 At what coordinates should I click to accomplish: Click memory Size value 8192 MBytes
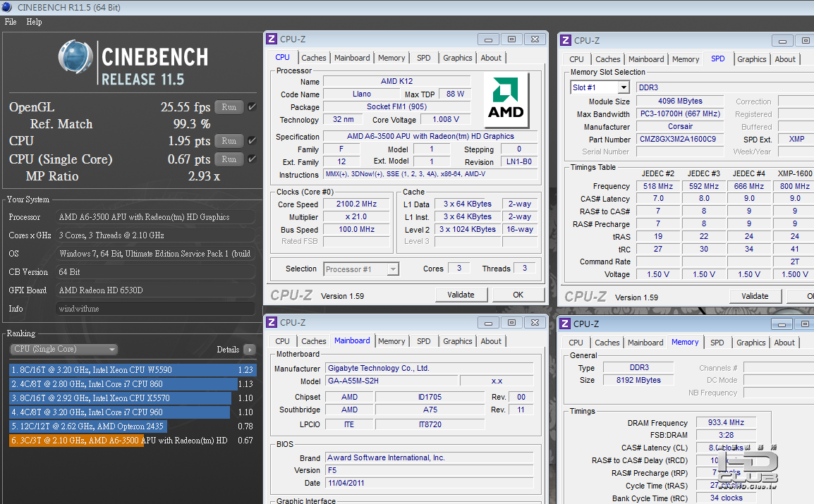pos(638,380)
